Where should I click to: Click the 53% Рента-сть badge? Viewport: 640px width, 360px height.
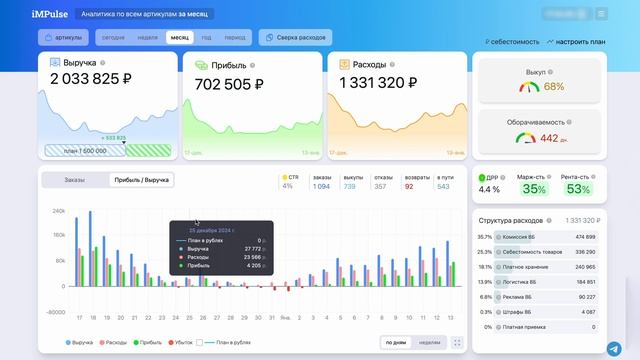578,189
